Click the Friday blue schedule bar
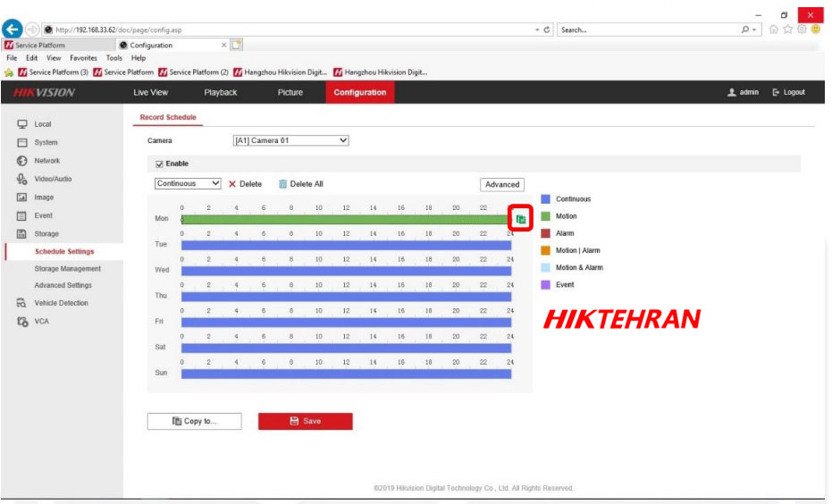Image resolution: width=832 pixels, height=504 pixels. [346, 323]
